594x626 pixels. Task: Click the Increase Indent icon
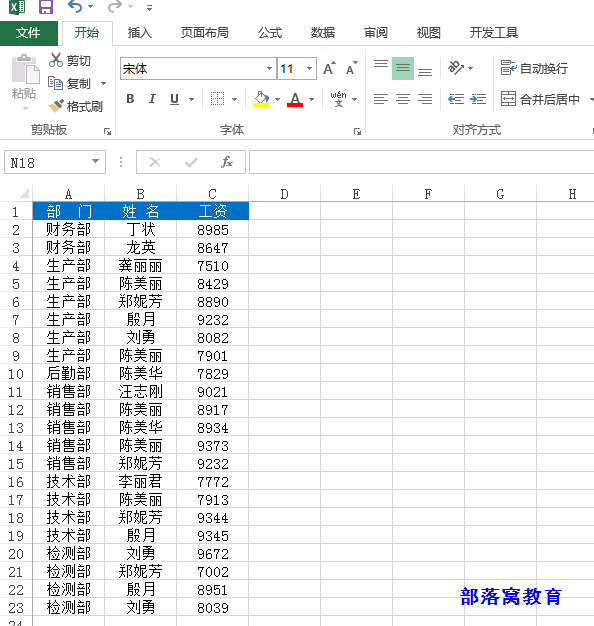[478, 99]
